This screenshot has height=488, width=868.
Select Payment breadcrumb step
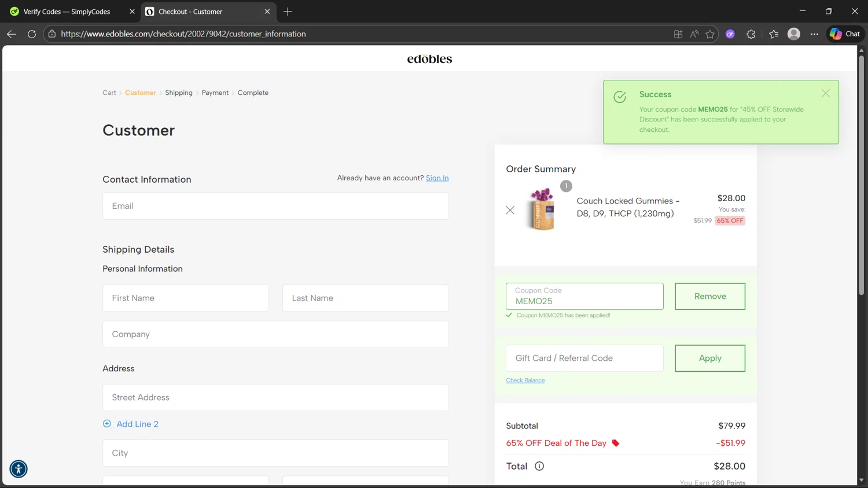click(x=215, y=93)
